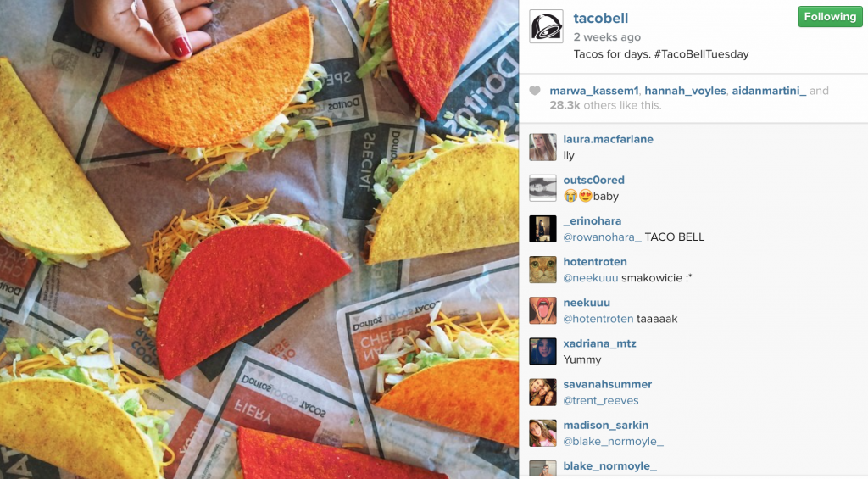Click laura.macfarlane's avatar thumbnail

(542, 148)
